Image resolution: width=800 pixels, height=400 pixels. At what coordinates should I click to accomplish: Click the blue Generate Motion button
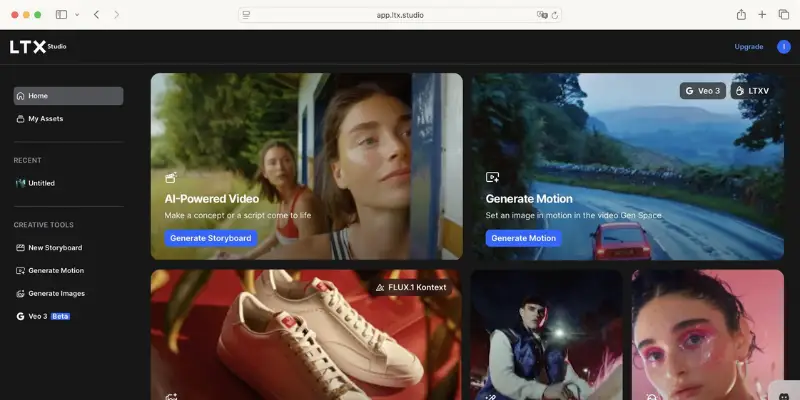coord(523,238)
